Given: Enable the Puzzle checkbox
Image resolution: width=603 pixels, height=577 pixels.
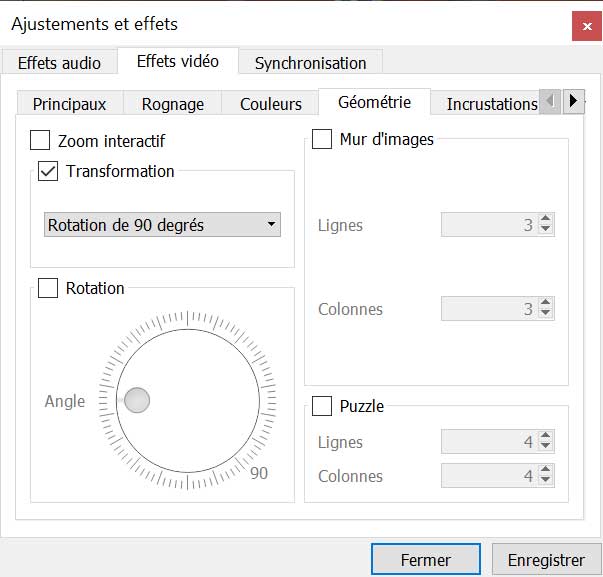Looking at the screenshot, I should pyautogui.click(x=322, y=406).
